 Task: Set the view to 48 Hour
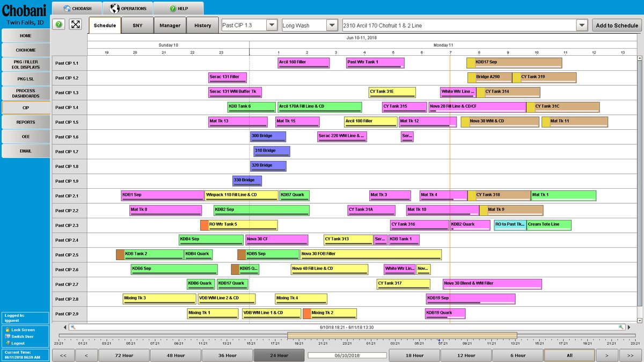point(175,355)
